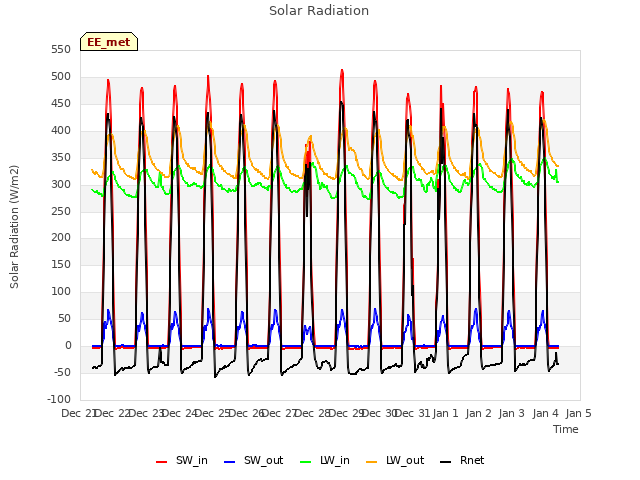The width and height of the screenshot is (640, 480).
Task: Click the black Rnet legend swatch
Action: [x=446, y=462]
